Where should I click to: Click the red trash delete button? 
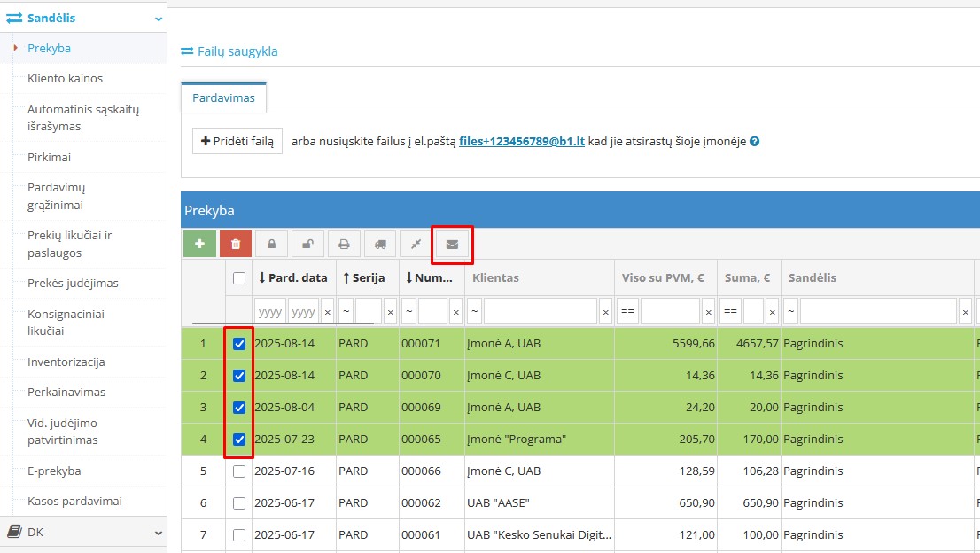(x=236, y=244)
